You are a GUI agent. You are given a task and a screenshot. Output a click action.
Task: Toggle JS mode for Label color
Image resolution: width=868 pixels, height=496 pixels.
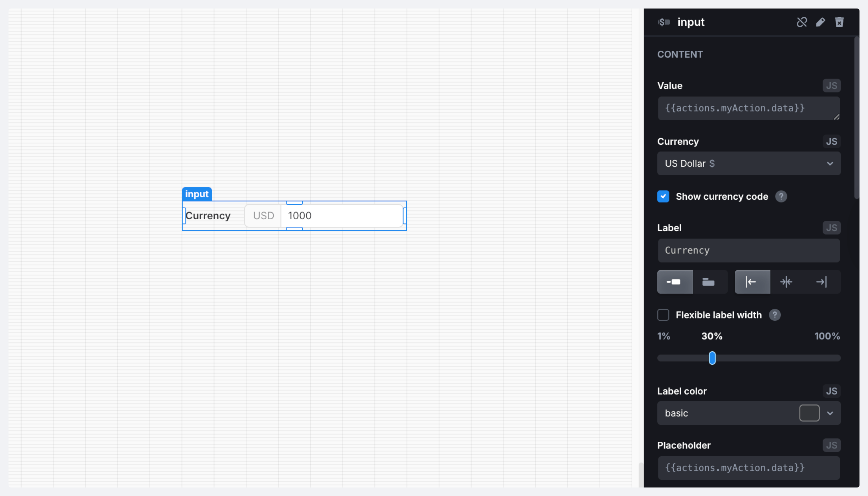[x=831, y=391]
